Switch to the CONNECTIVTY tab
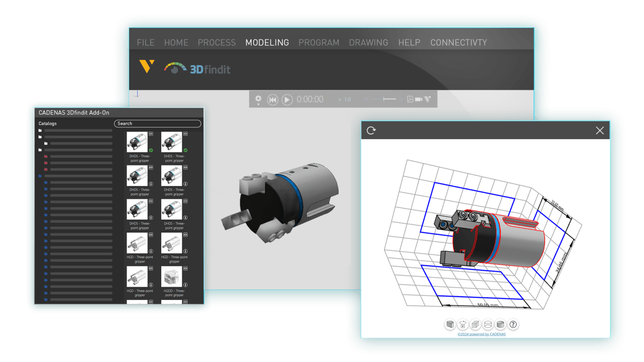 (x=458, y=43)
